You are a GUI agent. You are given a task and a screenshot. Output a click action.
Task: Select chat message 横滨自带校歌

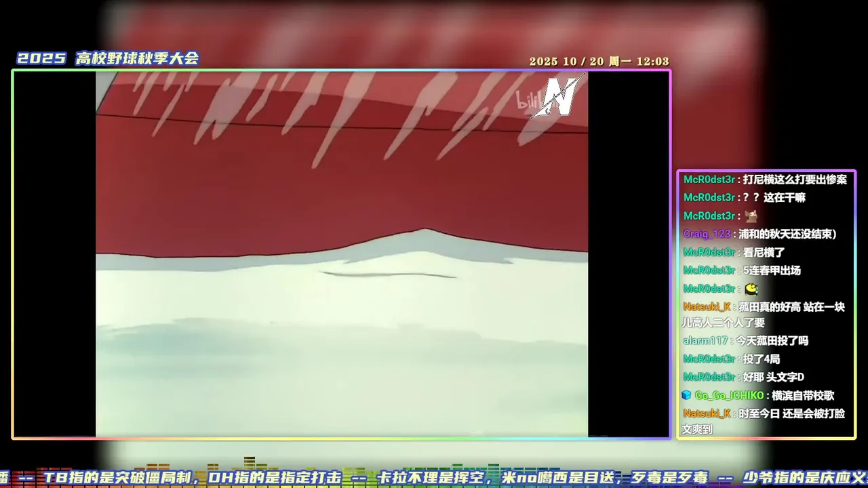[803, 395]
